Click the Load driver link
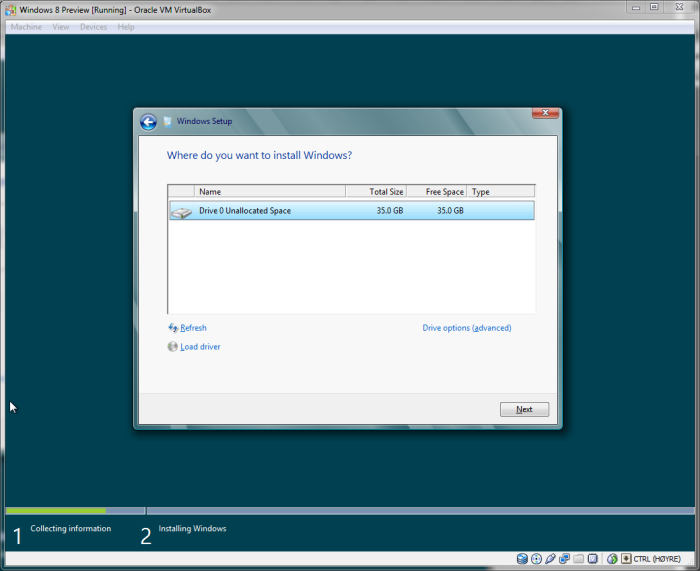Screen dimensions: 700x571 [x=200, y=347]
